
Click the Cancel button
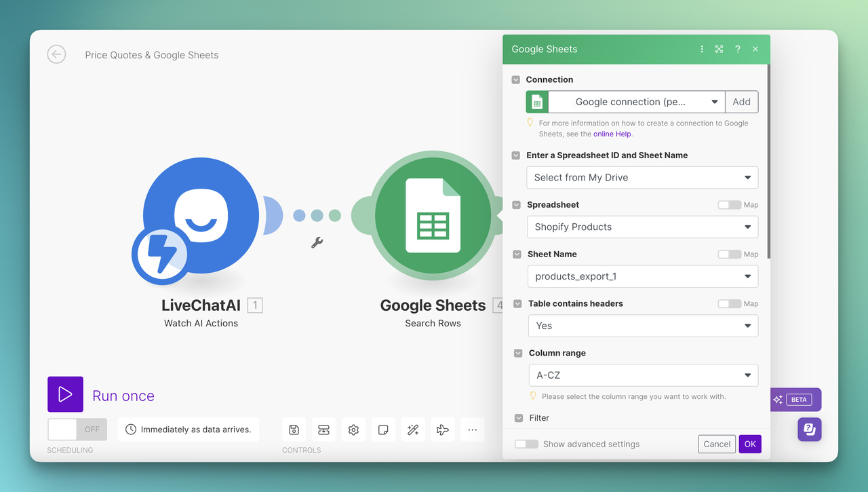(x=717, y=444)
